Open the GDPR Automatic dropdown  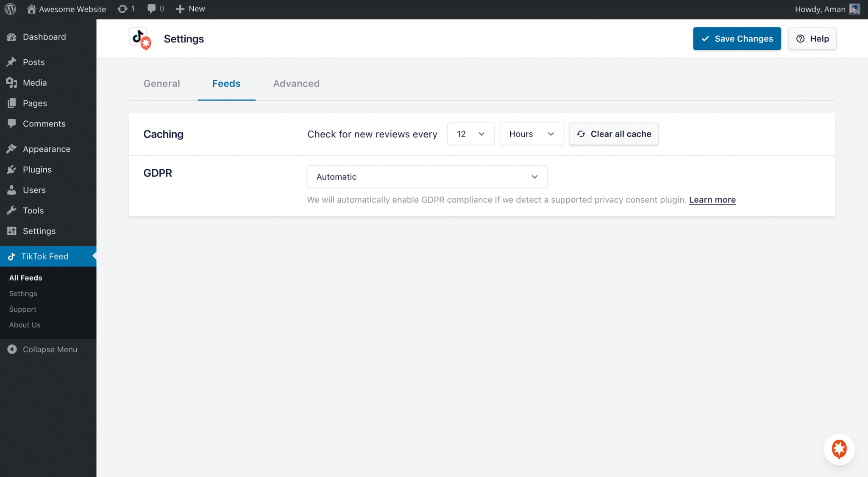pyautogui.click(x=427, y=177)
